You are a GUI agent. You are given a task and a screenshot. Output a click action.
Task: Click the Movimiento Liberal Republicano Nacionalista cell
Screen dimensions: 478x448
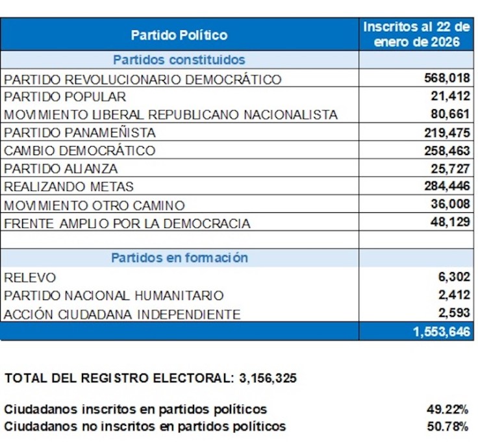(171, 115)
